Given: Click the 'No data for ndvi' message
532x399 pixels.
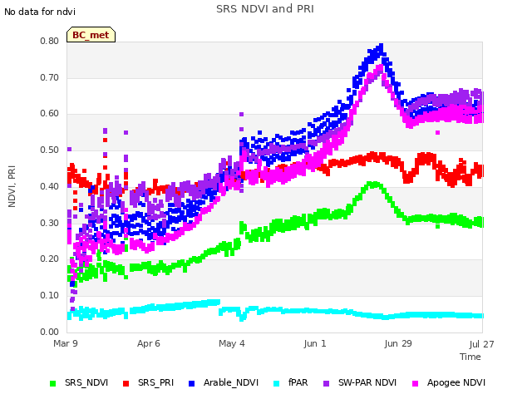Looking at the screenshot, I should click(x=40, y=12).
